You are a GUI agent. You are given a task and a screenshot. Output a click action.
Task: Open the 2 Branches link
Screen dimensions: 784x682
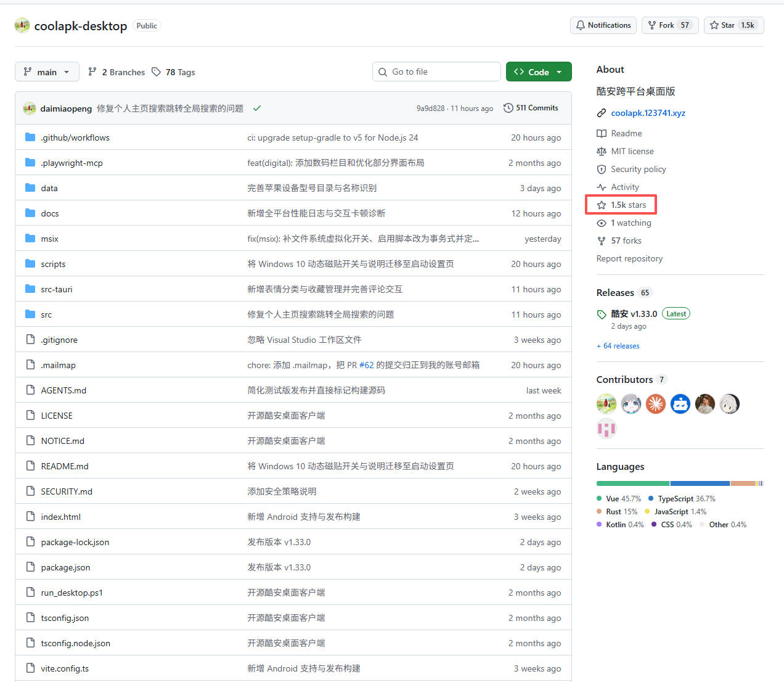point(116,72)
